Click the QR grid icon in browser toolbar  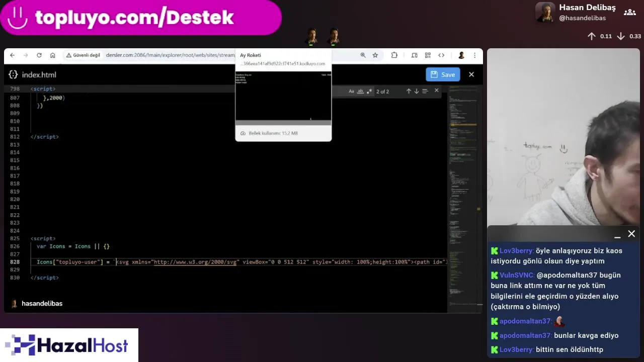[x=428, y=55]
